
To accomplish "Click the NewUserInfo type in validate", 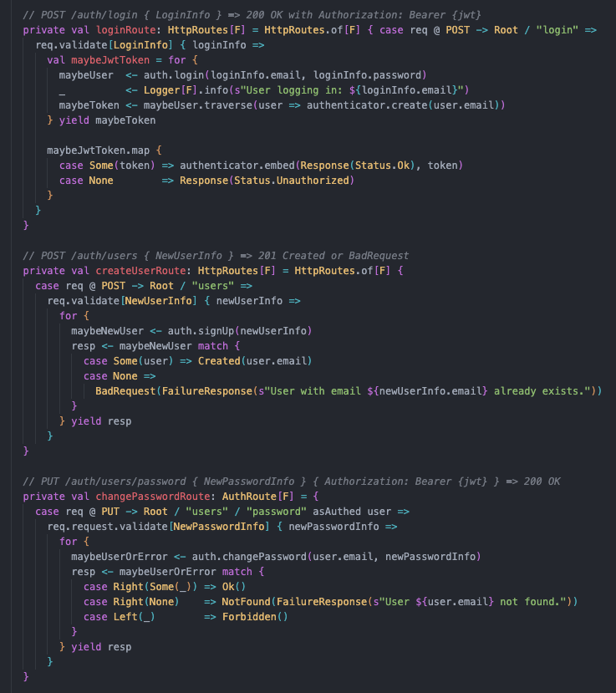I will coord(159,301).
